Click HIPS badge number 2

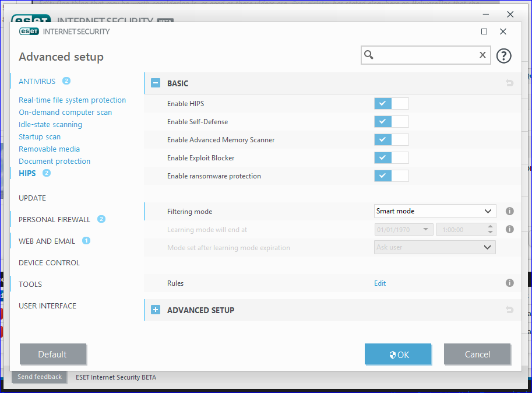(x=47, y=173)
